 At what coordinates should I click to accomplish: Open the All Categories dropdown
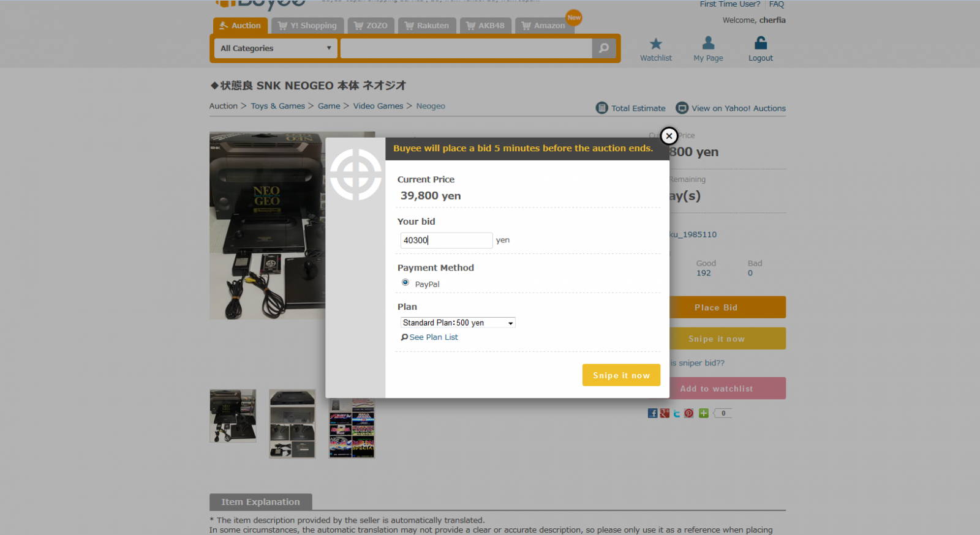[x=276, y=48]
